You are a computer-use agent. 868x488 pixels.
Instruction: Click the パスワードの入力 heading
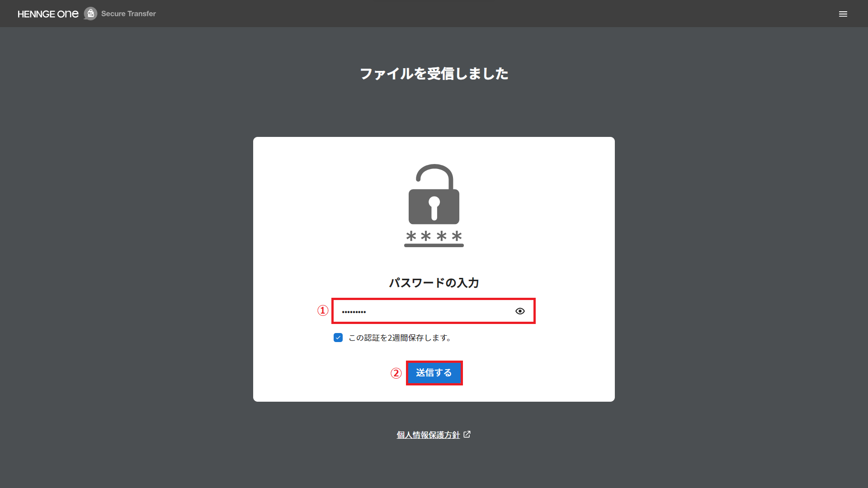tap(434, 283)
